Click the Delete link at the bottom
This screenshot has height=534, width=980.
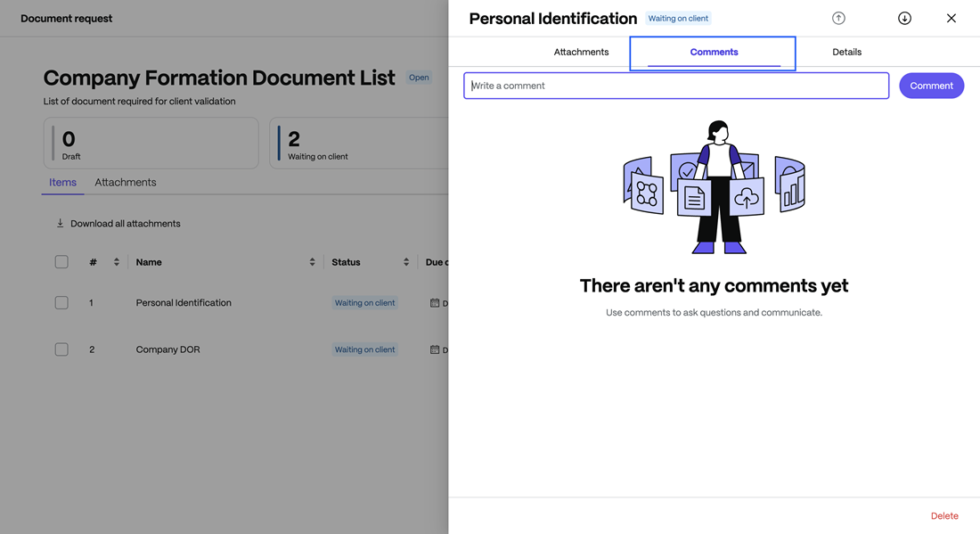pos(944,515)
